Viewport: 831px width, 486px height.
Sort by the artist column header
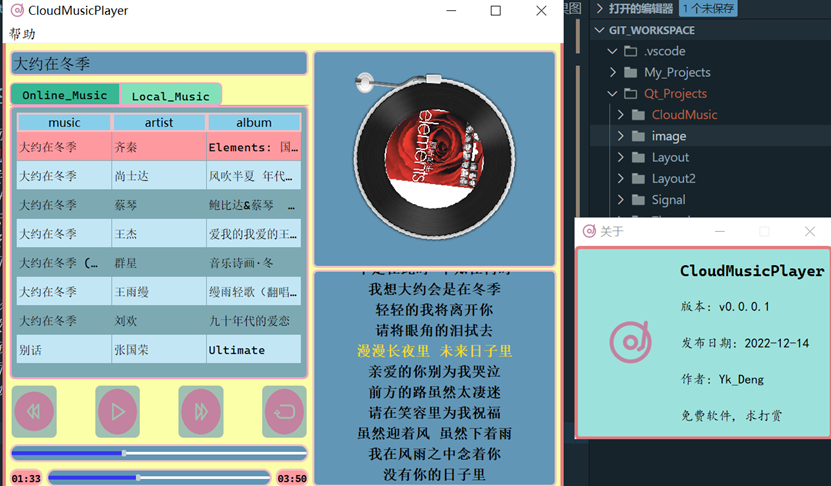tap(159, 122)
